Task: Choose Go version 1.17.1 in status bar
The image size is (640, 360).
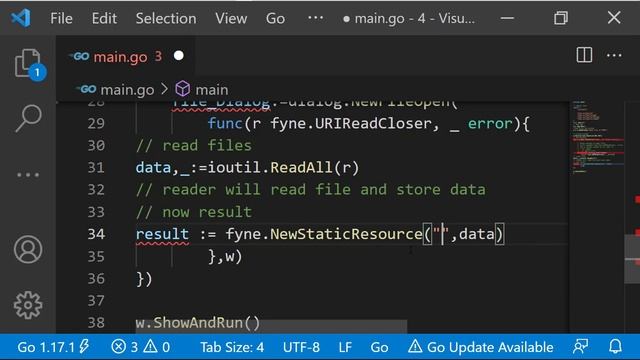Action: tap(53, 347)
